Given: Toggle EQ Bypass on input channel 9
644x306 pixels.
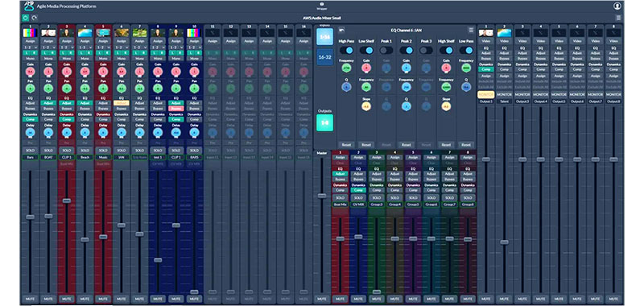Looking at the screenshot, I should click(175, 109).
